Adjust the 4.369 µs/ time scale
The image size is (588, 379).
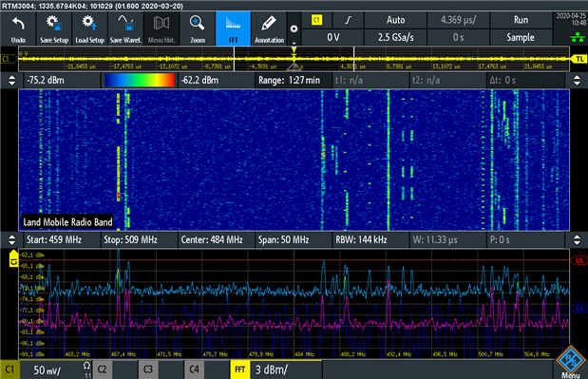(458, 20)
